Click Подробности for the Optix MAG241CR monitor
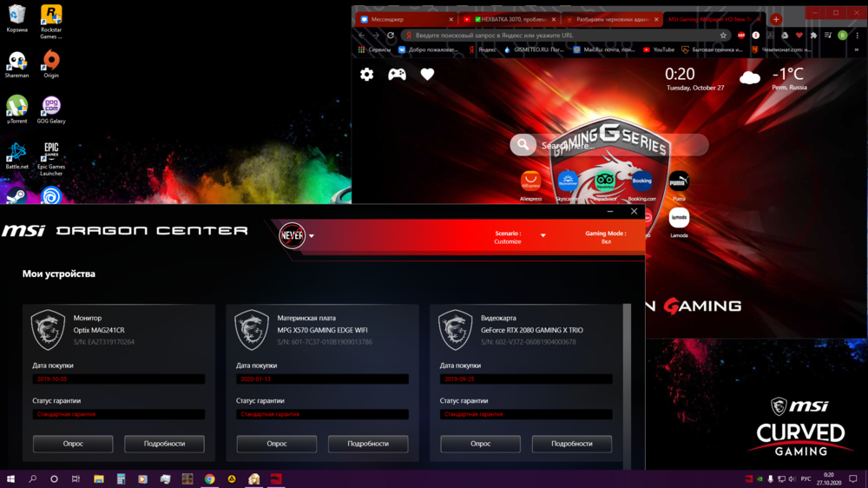Image resolution: width=868 pixels, height=488 pixels. (164, 444)
